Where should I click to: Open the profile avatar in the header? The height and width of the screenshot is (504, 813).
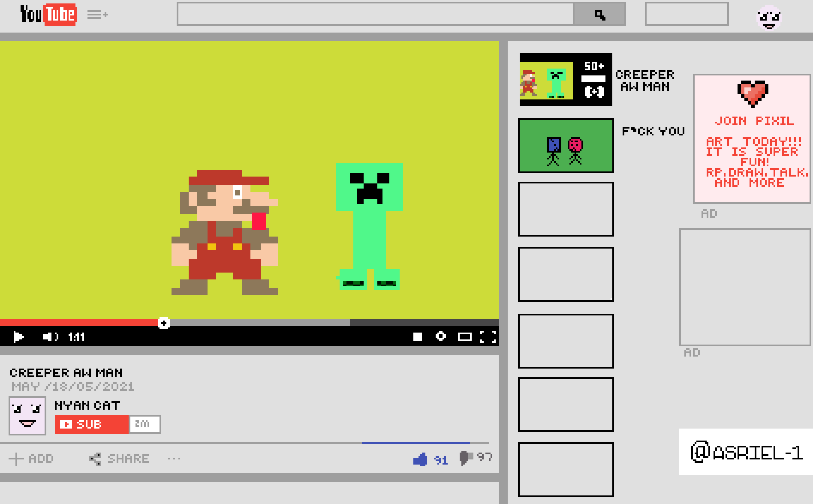769,18
